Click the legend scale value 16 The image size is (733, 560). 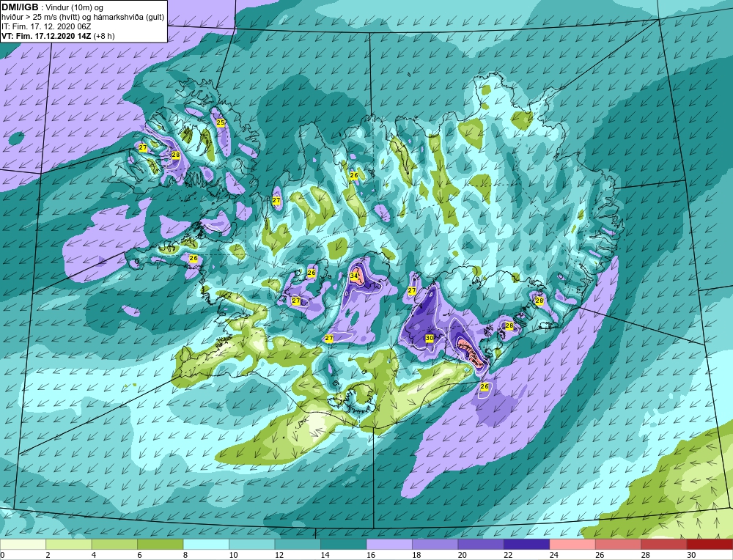pos(371,555)
